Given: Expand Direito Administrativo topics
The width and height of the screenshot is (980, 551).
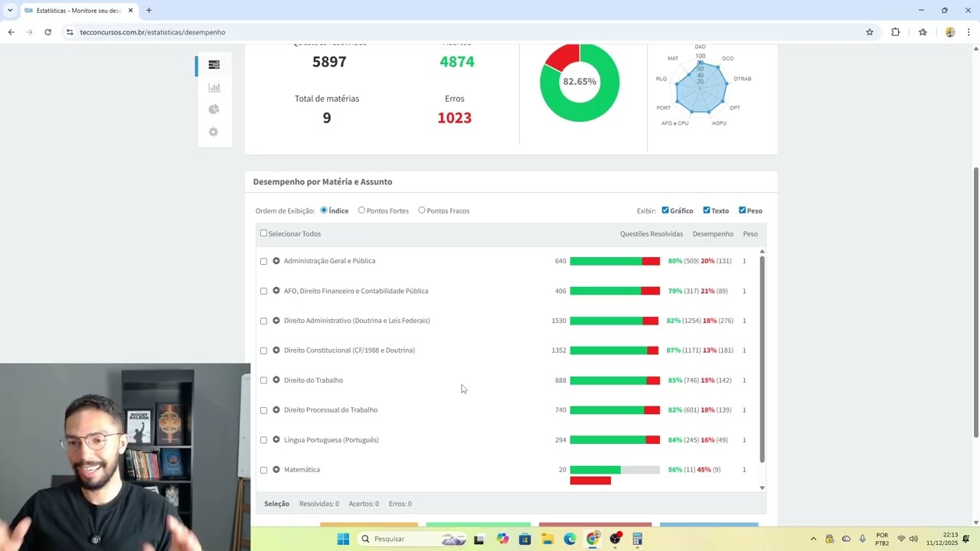Looking at the screenshot, I should [276, 321].
